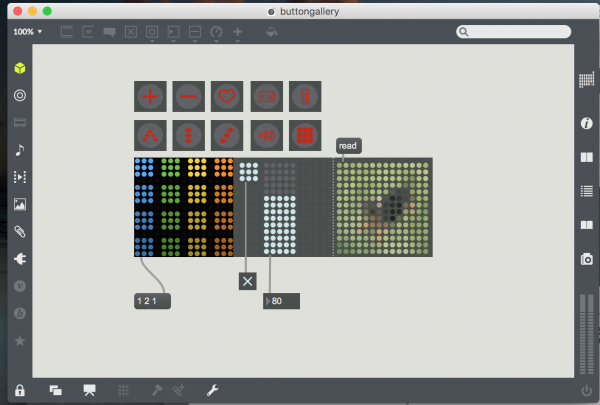Click the read message box
This screenshot has height=405, width=600.
[x=349, y=146]
